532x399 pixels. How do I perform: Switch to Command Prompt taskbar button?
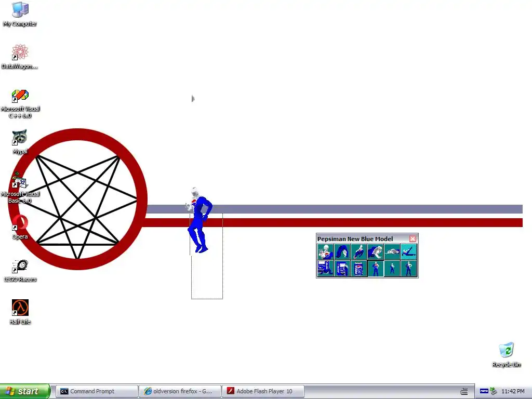click(x=97, y=391)
